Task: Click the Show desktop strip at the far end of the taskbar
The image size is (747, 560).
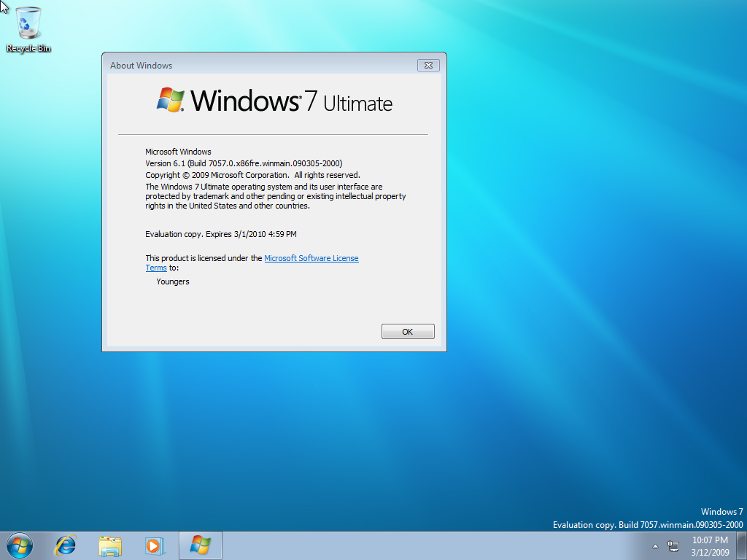Action: tap(742, 545)
